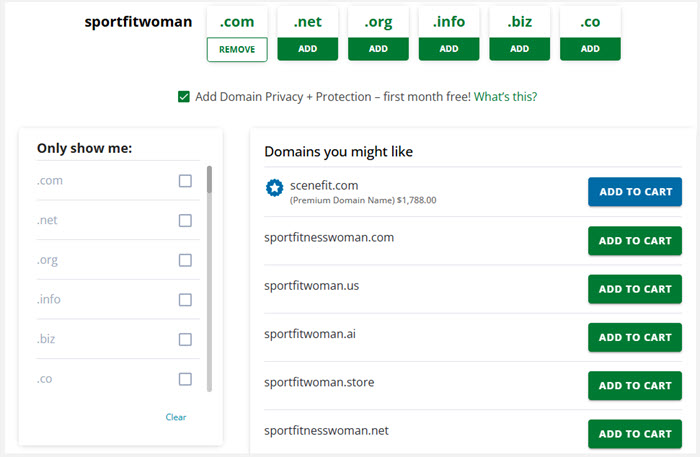700x457 pixels.
Task: Open the "What's this?" link
Action: [505, 97]
